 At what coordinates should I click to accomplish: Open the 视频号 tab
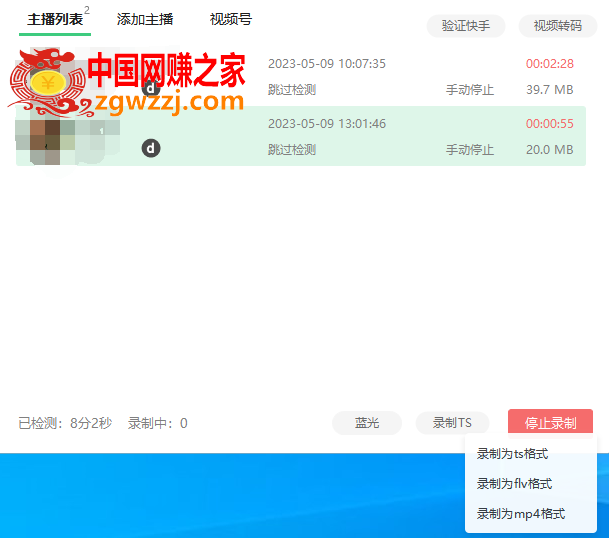coord(231,19)
